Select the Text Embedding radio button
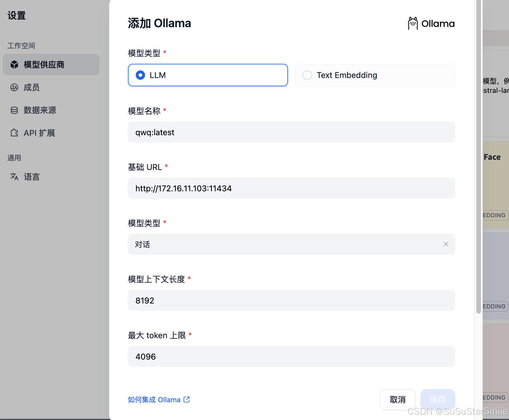 [x=307, y=75]
